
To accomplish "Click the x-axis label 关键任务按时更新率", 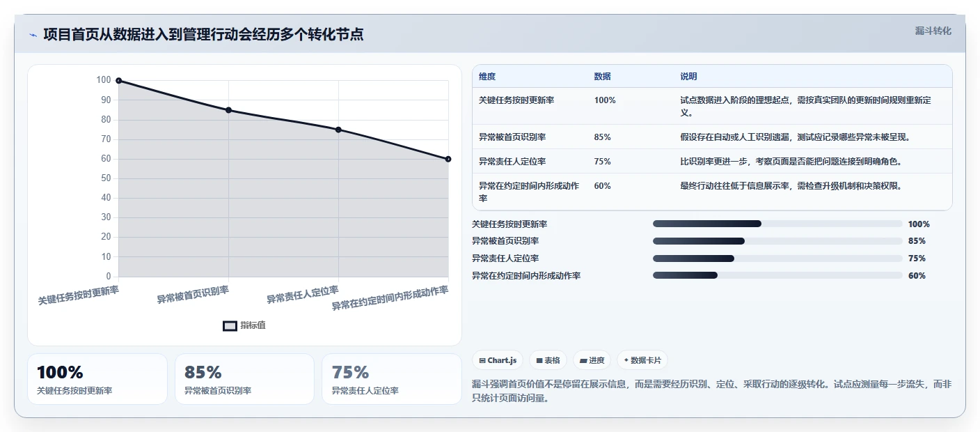I will [x=78, y=295].
